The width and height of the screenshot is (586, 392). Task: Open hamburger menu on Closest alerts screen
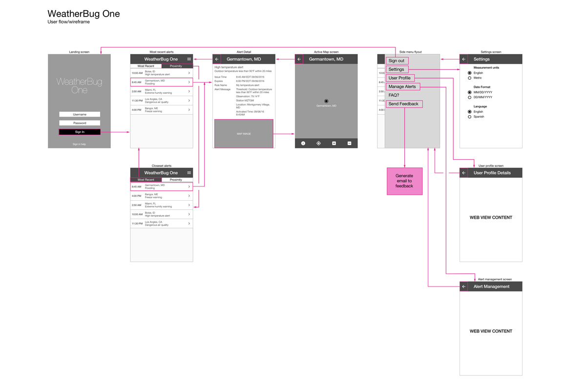pyautogui.click(x=189, y=173)
